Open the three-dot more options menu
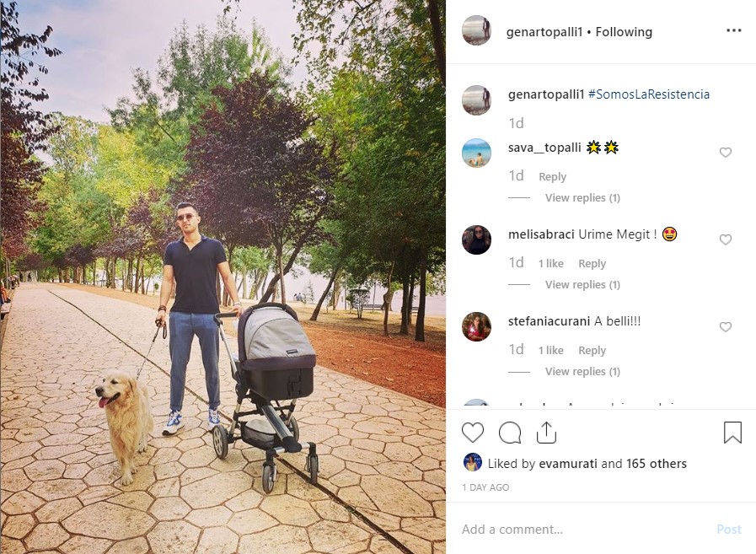Viewport: 756px width, 554px height. (733, 30)
